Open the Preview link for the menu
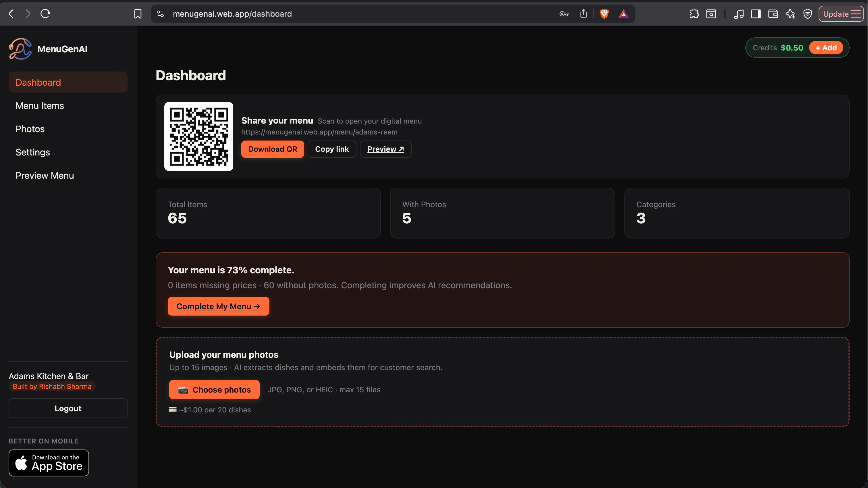 (385, 149)
